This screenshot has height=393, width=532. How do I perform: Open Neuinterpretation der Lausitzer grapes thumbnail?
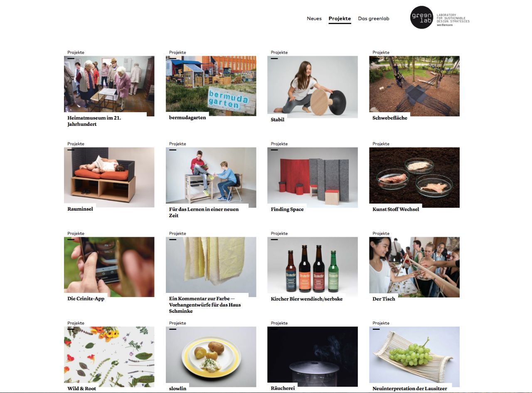pyautogui.click(x=414, y=356)
